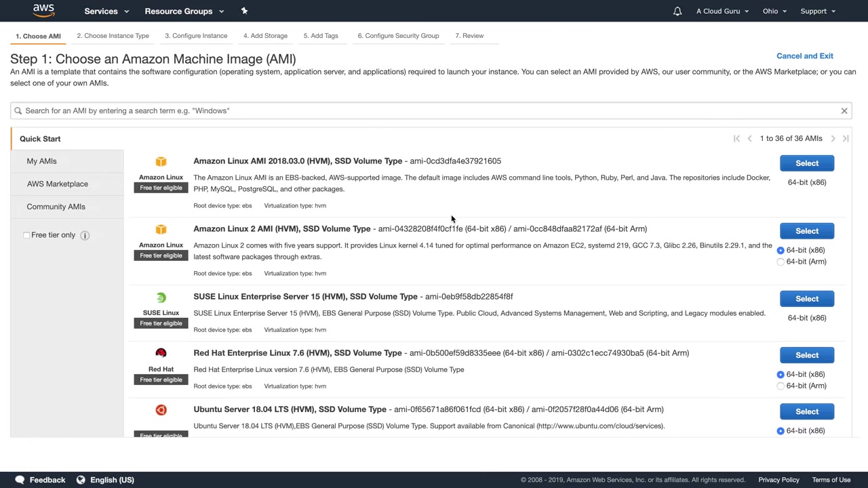868x488 pixels.
Task: Enable the Free tier only checkbox
Action: click(26, 235)
